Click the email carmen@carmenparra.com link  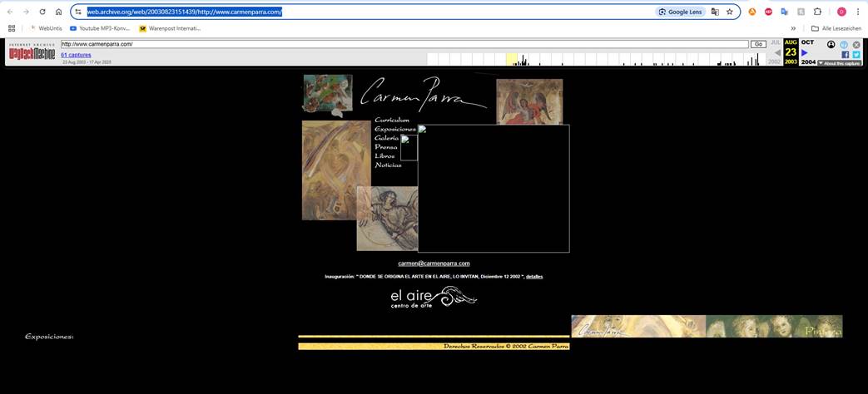pos(434,263)
